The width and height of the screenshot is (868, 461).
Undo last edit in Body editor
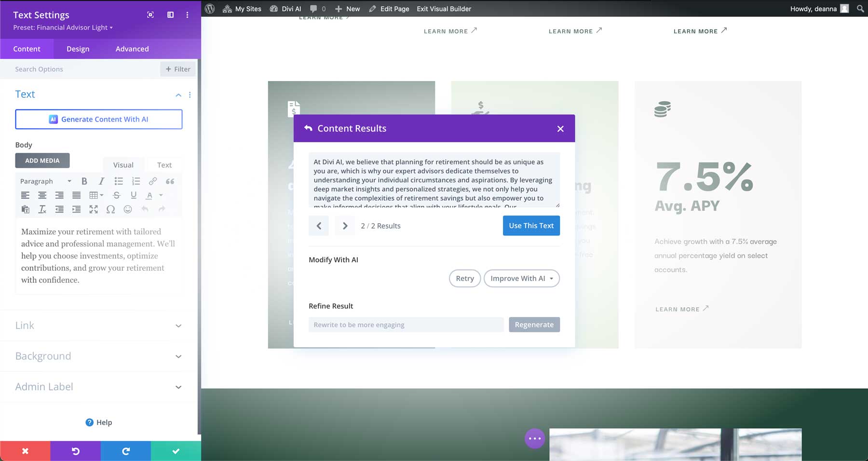point(145,209)
